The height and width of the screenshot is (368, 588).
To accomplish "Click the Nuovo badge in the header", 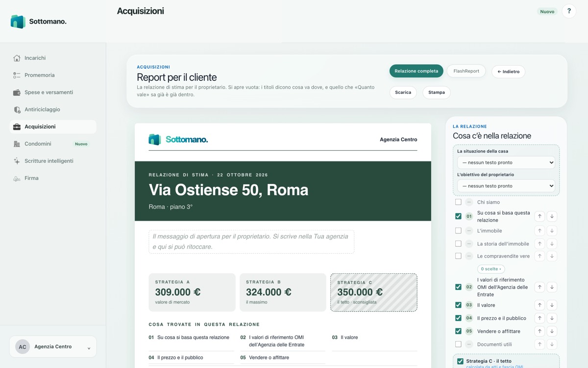I will 547,11.
